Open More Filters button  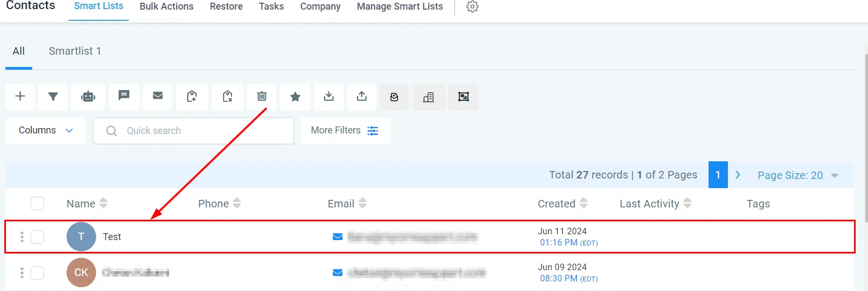coord(346,131)
